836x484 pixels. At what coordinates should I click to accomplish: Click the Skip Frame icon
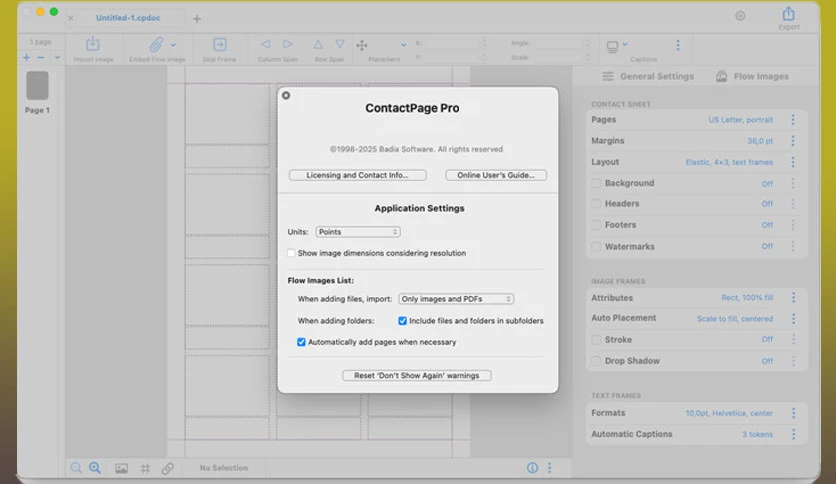pos(220,44)
